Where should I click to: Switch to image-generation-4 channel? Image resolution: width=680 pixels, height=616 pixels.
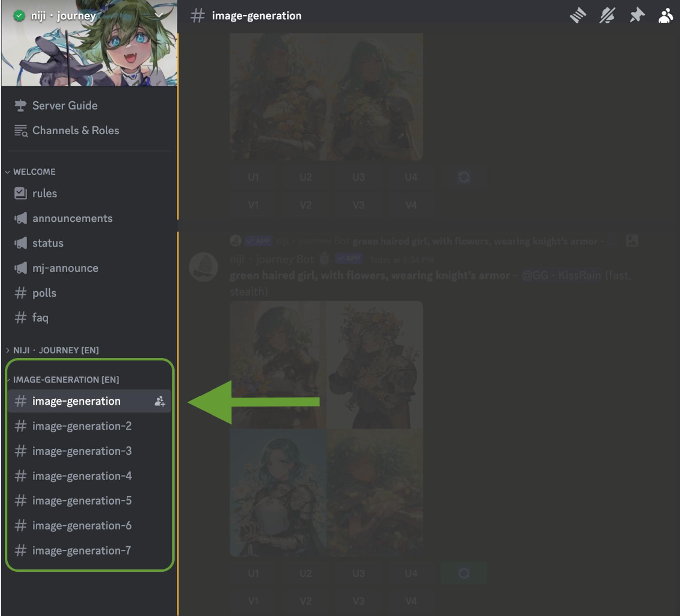point(89,476)
